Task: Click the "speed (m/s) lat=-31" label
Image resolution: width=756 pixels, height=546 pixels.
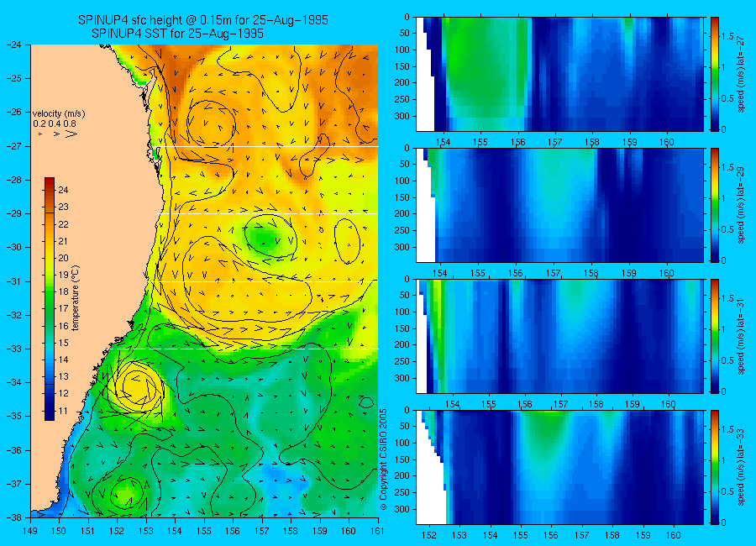Action: [741, 336]
